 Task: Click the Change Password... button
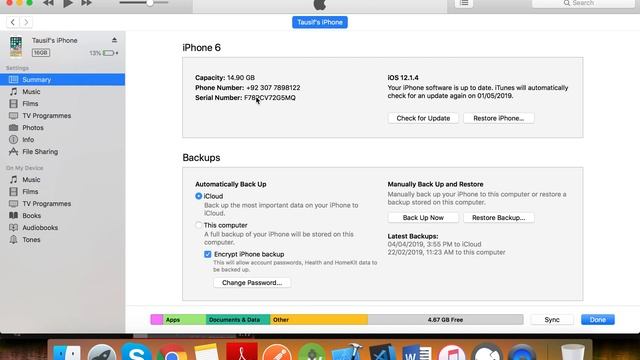pos(252,282)
